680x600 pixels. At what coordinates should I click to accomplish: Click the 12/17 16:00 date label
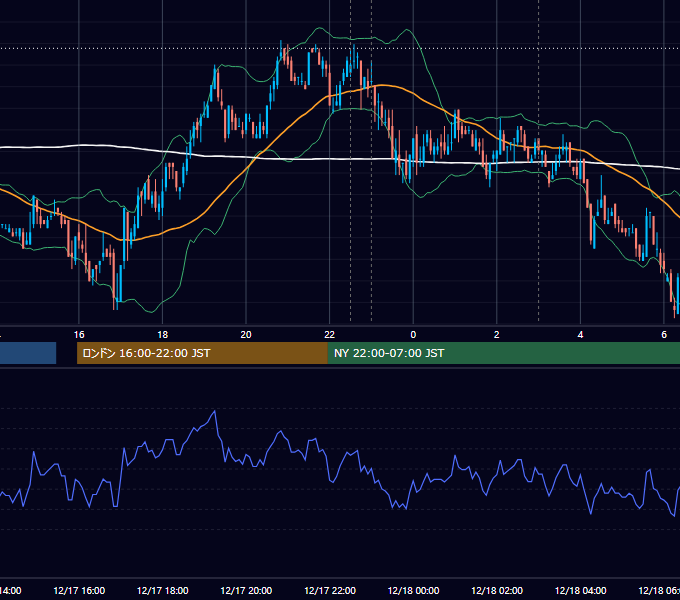[79, 590]
